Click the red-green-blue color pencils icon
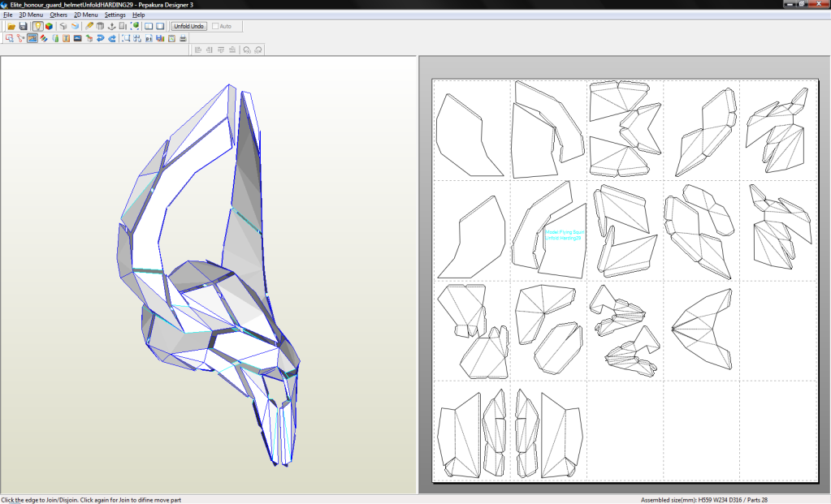The image size is (831, 504). point(43,38)
